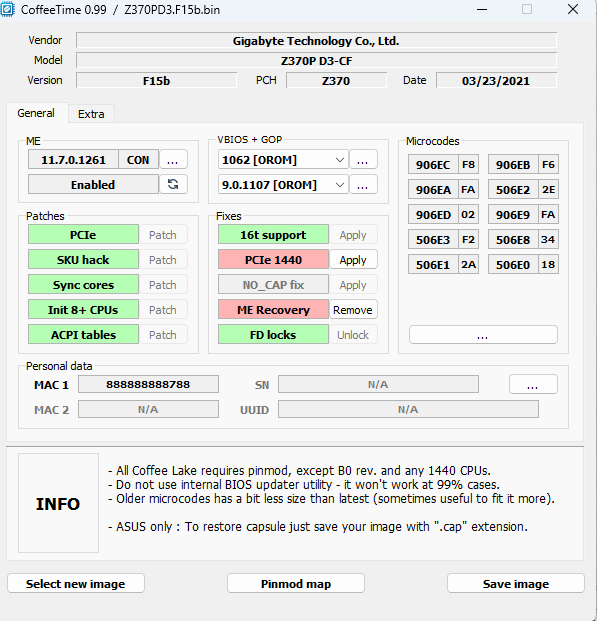Click the ME refresh icon button

[x=173, y=184]
